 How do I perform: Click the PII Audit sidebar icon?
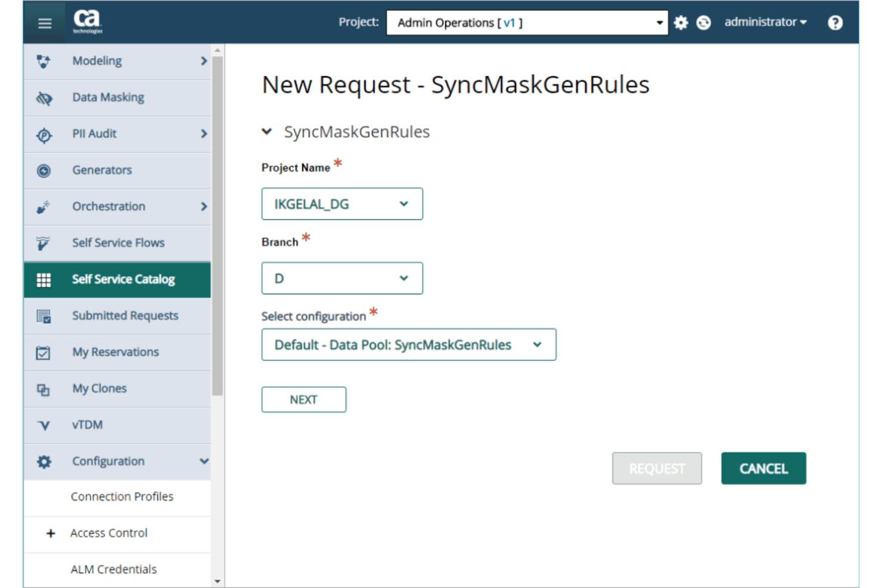44,135
